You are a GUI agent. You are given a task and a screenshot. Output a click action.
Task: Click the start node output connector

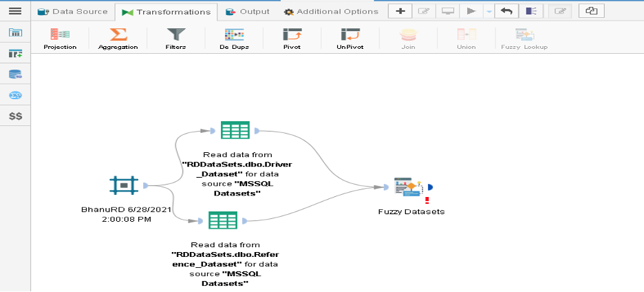(145, 185)
